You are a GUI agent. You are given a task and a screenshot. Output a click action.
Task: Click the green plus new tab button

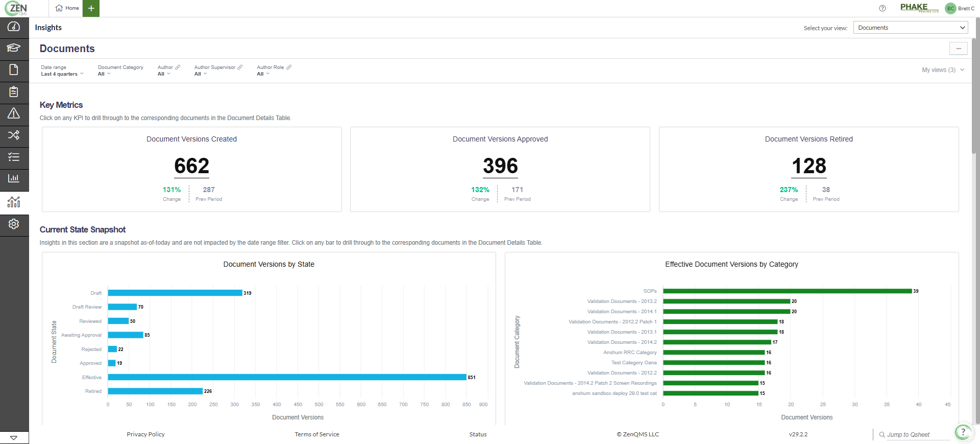[x=91, y=8]
